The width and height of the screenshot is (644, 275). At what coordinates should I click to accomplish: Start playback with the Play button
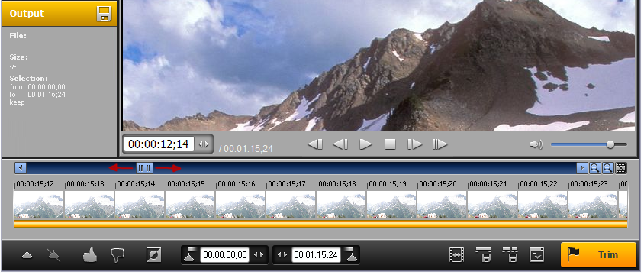point(365,144)
